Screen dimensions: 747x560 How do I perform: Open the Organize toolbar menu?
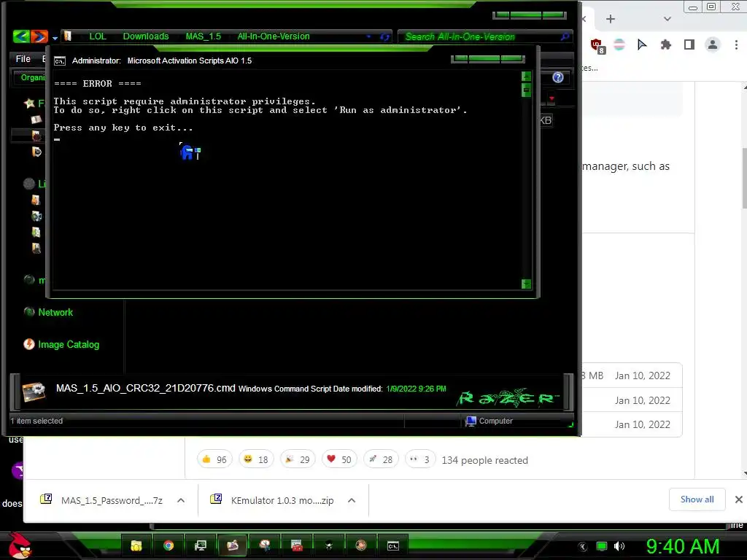32,77
